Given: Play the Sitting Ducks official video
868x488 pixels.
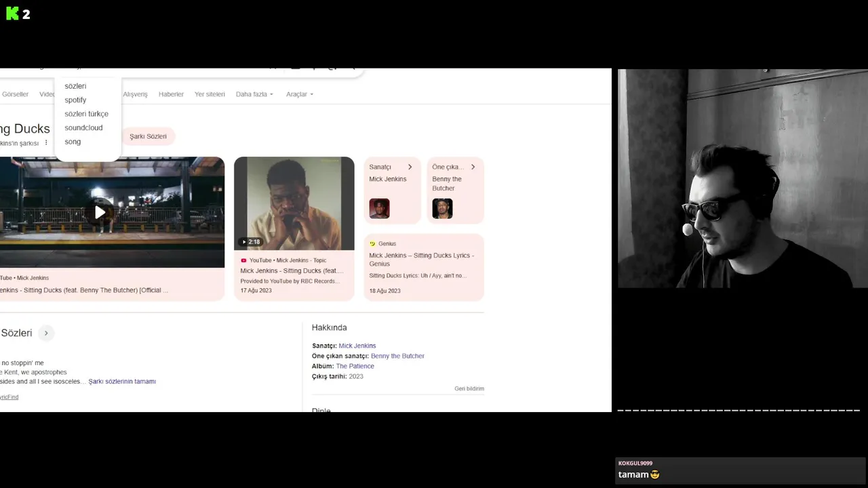Looking at the screenshot, I should point(100,212).
